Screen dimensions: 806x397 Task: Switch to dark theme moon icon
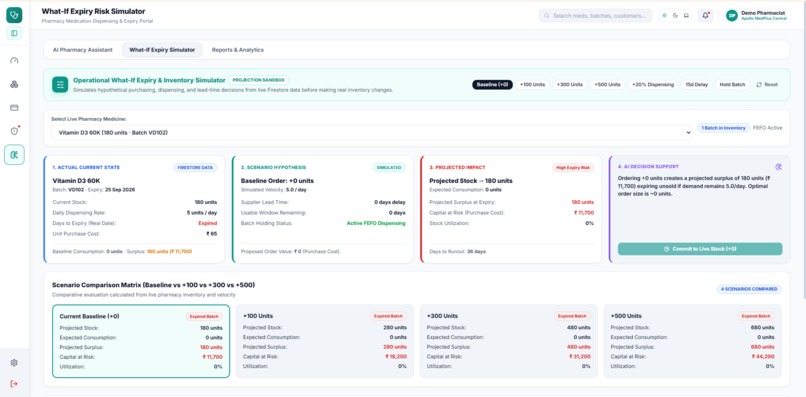pyautogui.click(x=675, y=15)
